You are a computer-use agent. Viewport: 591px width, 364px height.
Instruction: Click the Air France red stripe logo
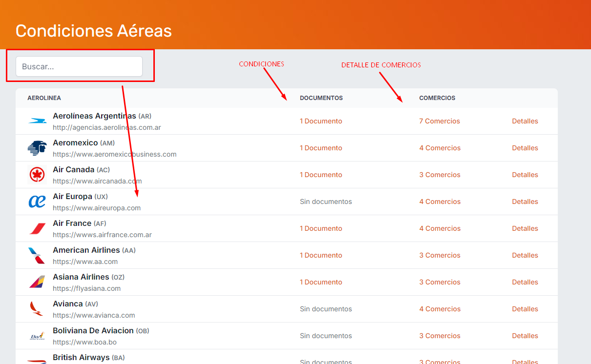[37, 228]
